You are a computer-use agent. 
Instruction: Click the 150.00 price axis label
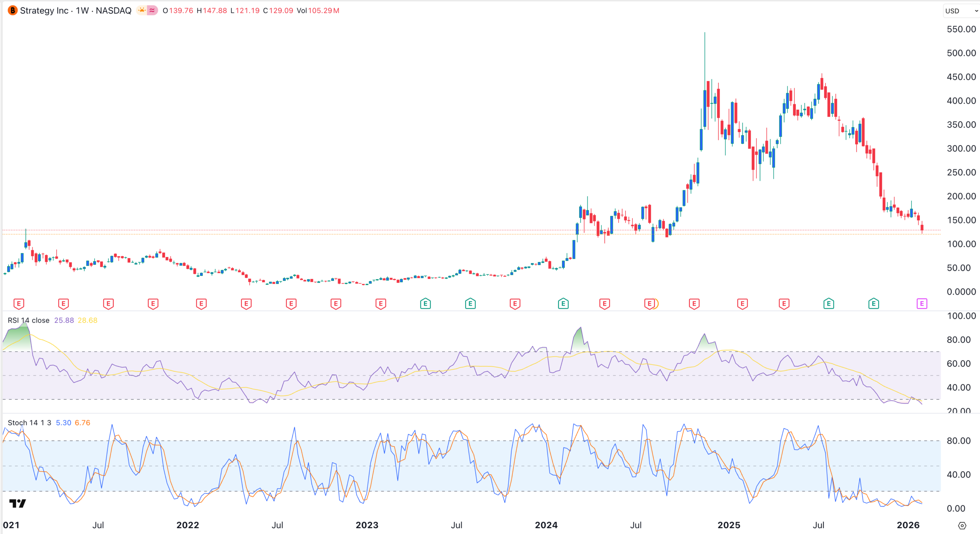(961, 220)
